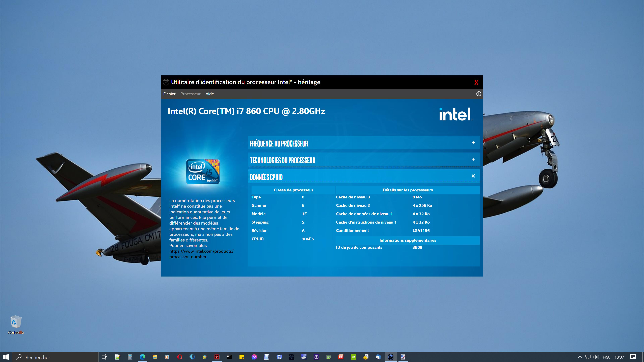Open Messenger from the taskbar
Image resolution: width=644 pixels, height=362 pixels.
pos(254,357)
